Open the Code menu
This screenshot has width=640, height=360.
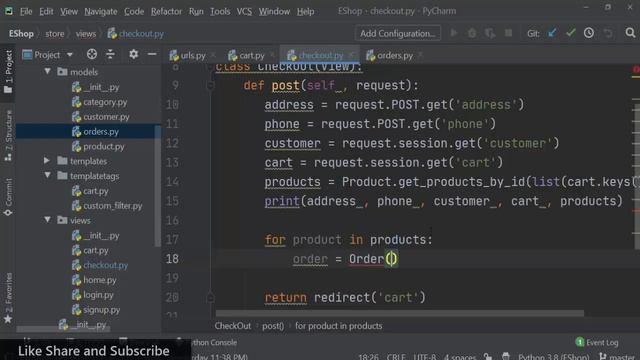(134, 11)
